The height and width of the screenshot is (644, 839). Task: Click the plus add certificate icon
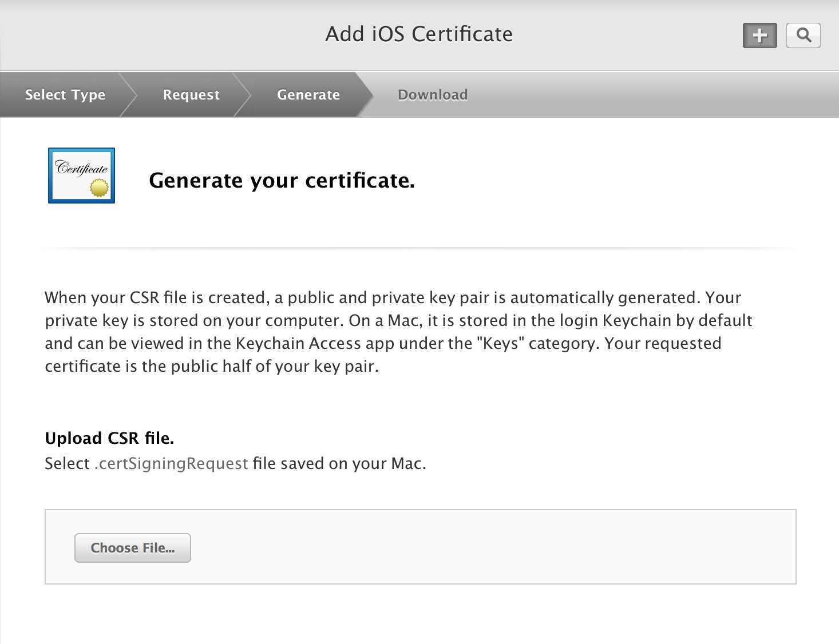pyautogui.click(x=759, y=35)
